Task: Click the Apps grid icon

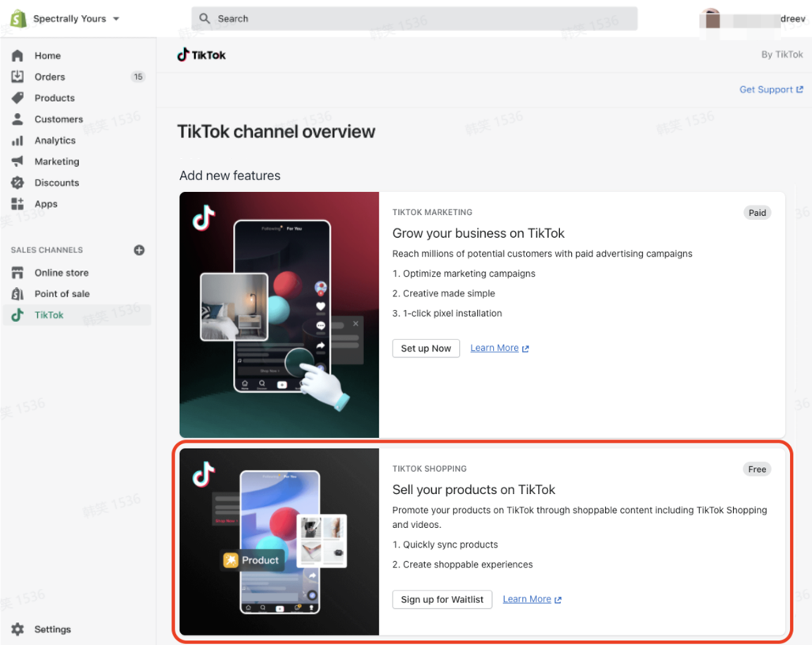Action: pyautogui.click(x=17, y=204)
